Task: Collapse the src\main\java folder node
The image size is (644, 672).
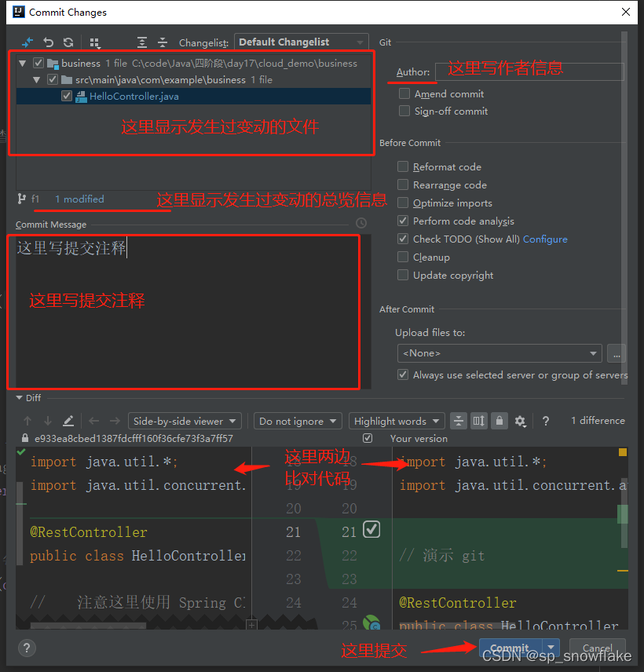Action: tap(36, 80)
